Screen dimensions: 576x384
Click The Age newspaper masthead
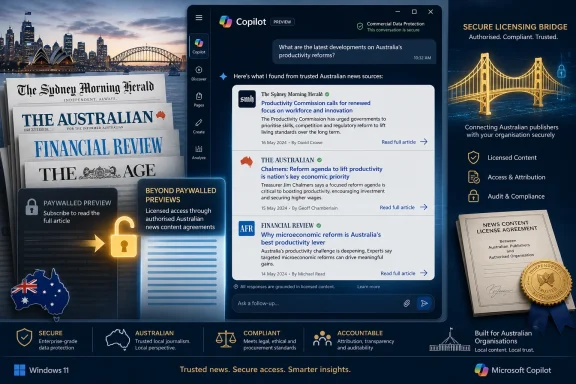point(97,172)
